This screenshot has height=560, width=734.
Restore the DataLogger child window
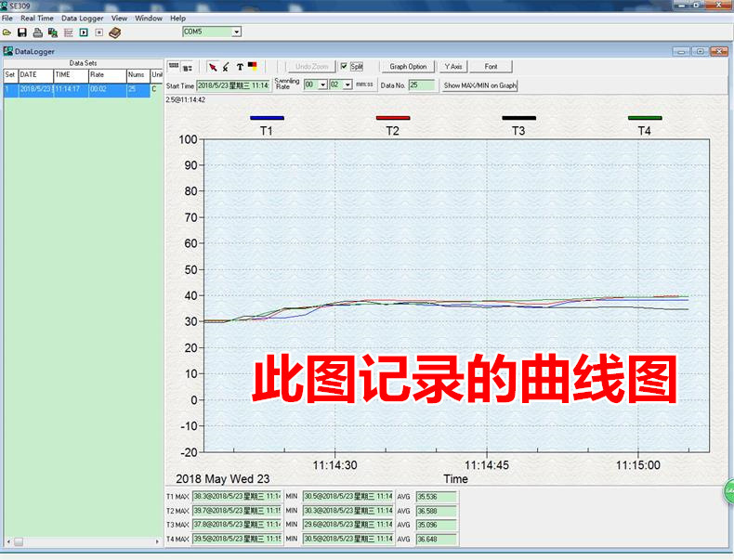(x=700, y=51)
